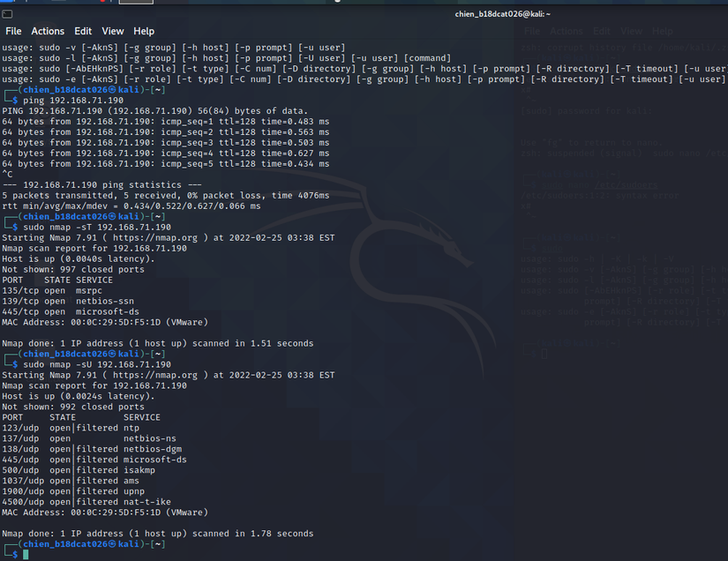This screenshot has height=561, width=728.
Task: Click 'Host is up (0.0024s latency)' line
Action: 79,396
